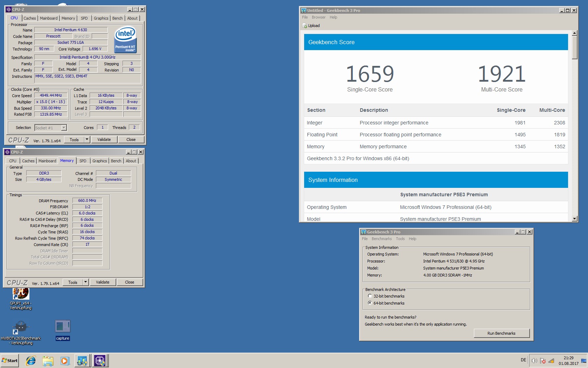Open Help menu in Geekbench 3 Pro window
Image resolution: width=588 pixels, height=368 pixels.
click(412, 239)
